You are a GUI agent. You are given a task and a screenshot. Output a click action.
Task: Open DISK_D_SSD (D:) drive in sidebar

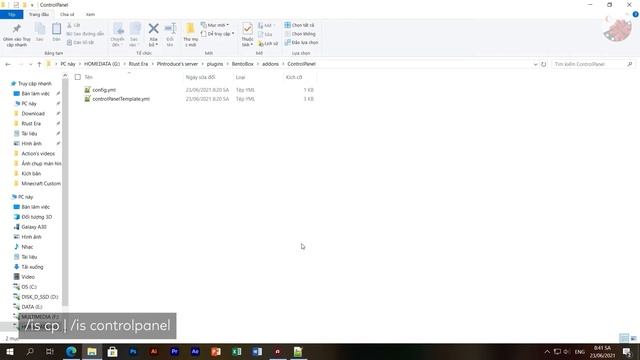pyautogui.click(x=39, y=297)
